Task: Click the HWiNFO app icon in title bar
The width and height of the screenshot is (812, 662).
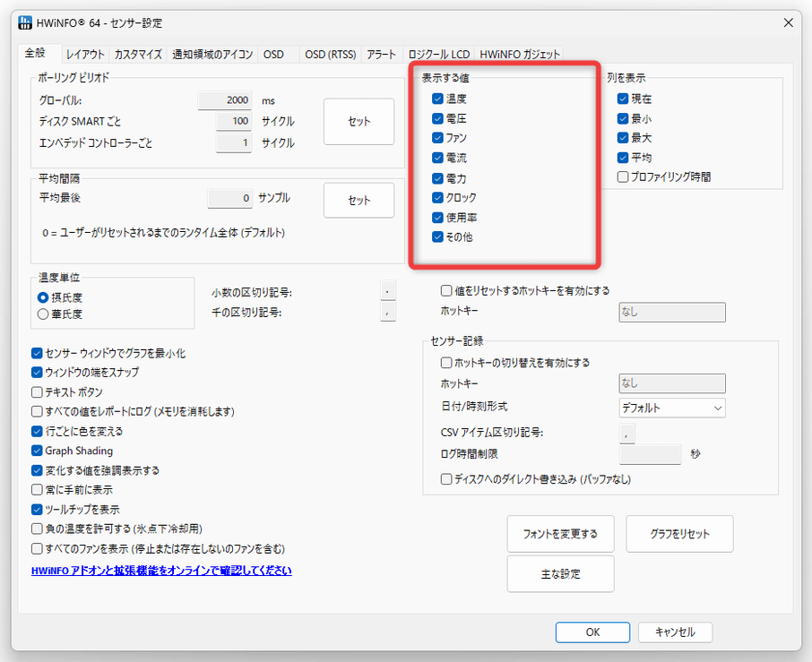Action: point(25,22)
